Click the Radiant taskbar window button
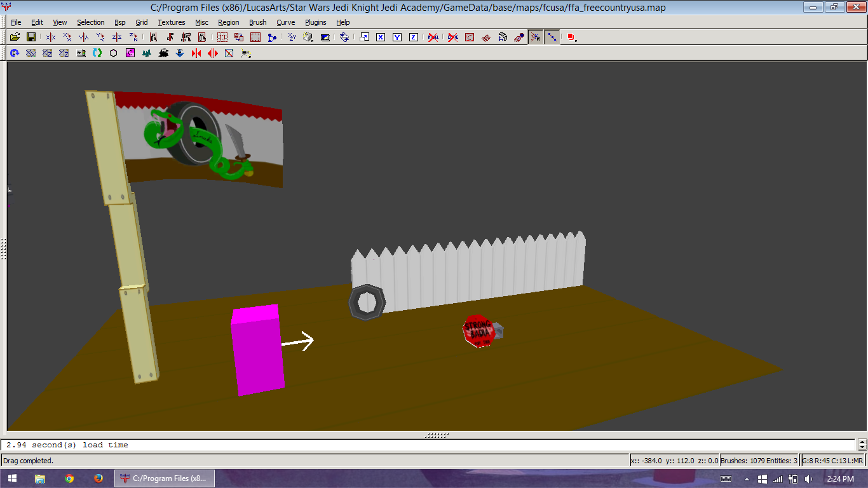This screenshot has width=868, height=488. (164, 478)
